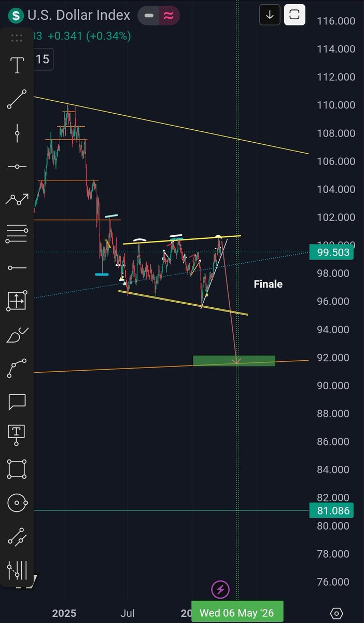This screenshot has height=623, width=364.
Task: Select the Trend Line tool
Action: 17,99
